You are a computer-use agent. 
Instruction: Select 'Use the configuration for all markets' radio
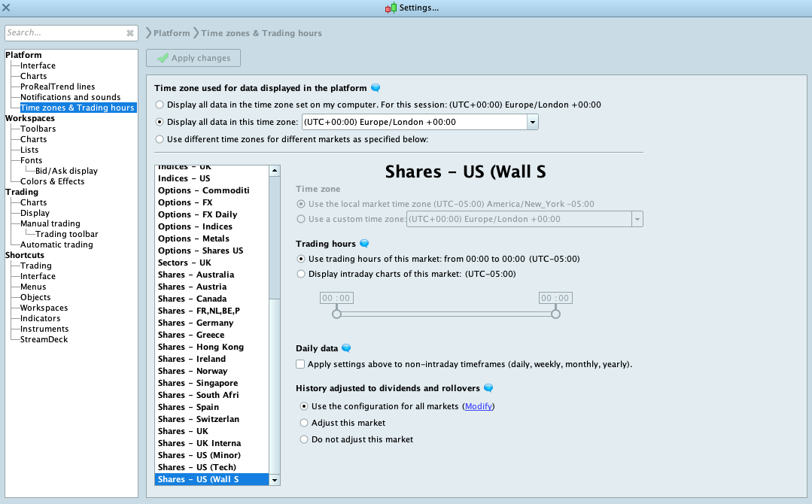pos(304,406)
